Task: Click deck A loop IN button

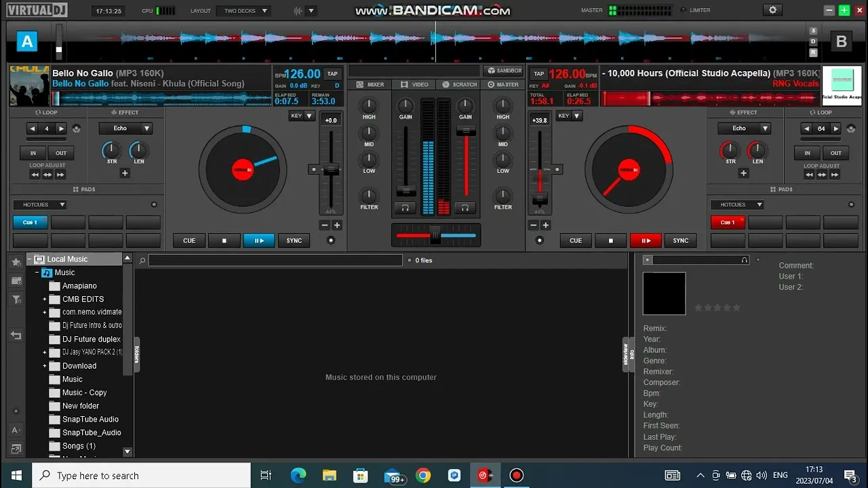Action: point(33,152)
